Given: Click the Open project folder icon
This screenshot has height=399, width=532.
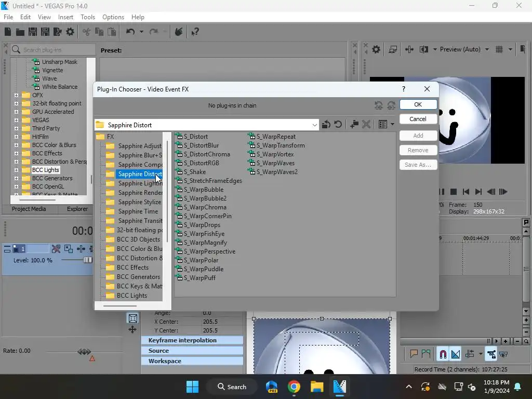Looking at the screenshot, I should [x=20, y=32].
